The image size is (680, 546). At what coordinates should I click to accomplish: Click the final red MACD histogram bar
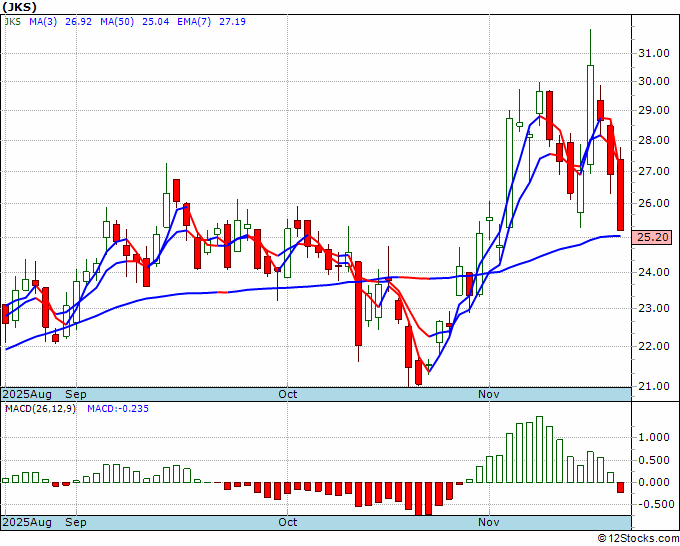pos(621,487)
